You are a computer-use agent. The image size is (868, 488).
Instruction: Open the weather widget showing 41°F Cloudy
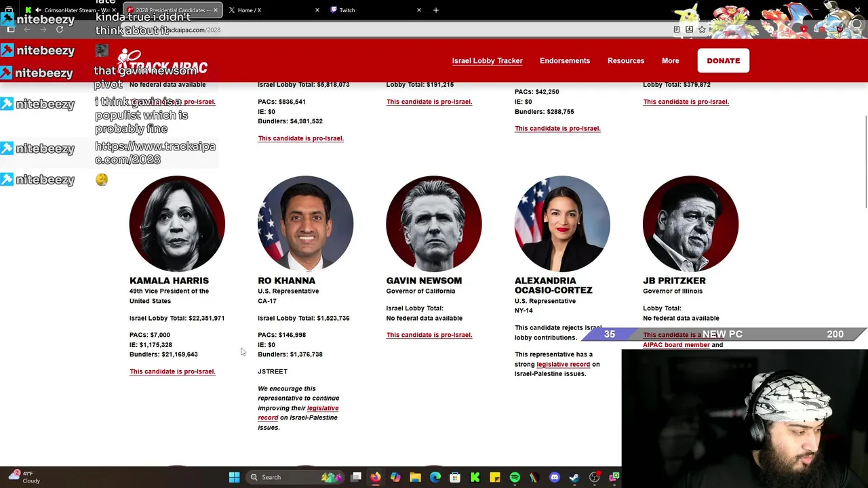[x=24, y=477]
